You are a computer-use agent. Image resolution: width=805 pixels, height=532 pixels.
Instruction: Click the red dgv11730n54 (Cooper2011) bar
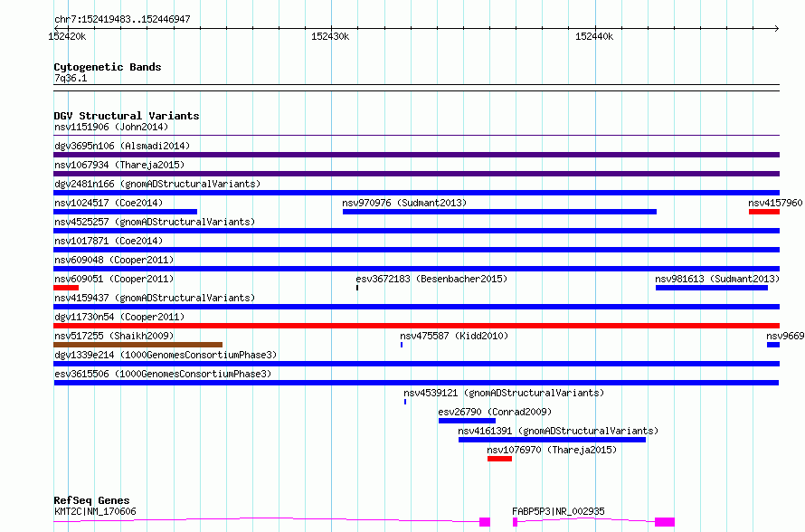pyautogui.click(x=416, y=326)
